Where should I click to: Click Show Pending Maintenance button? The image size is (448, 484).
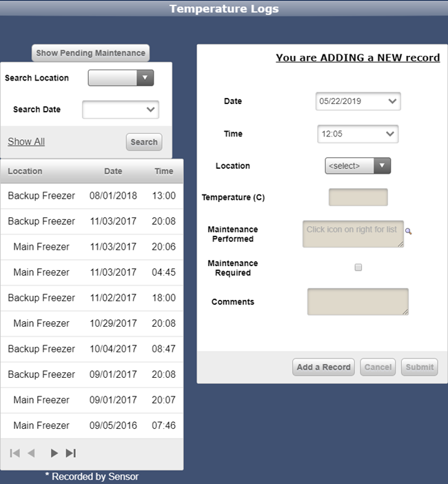(x=91, y=53)
